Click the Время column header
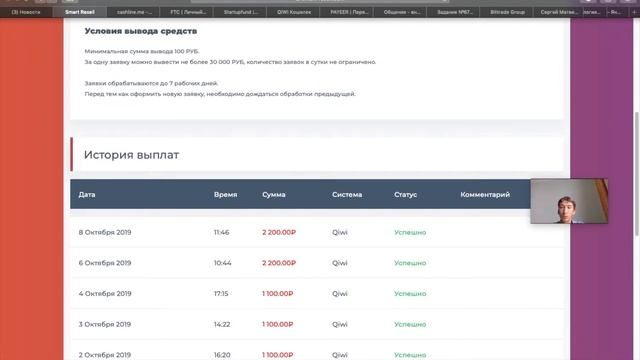This screenshot has height=360, width=640. pyautogui.click(x=225, y=195)
